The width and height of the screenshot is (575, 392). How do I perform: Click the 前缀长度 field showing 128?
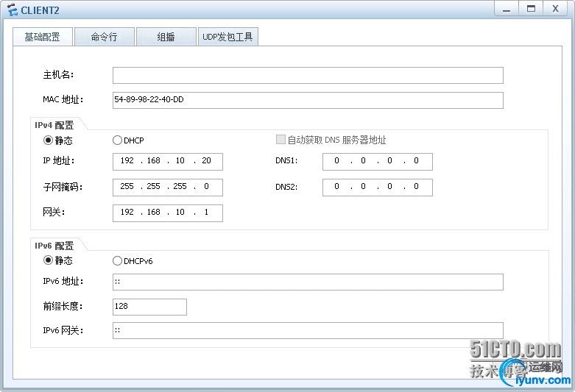149,307
